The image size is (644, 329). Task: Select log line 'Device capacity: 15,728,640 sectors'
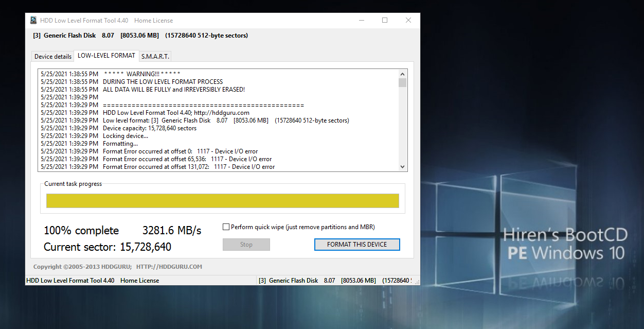[119, 128]
